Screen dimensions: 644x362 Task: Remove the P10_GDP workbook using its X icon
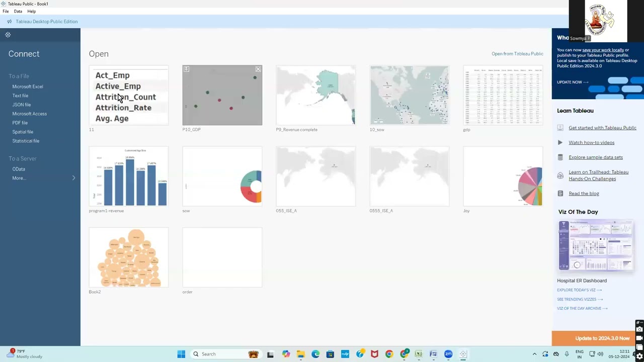[258, 69]
